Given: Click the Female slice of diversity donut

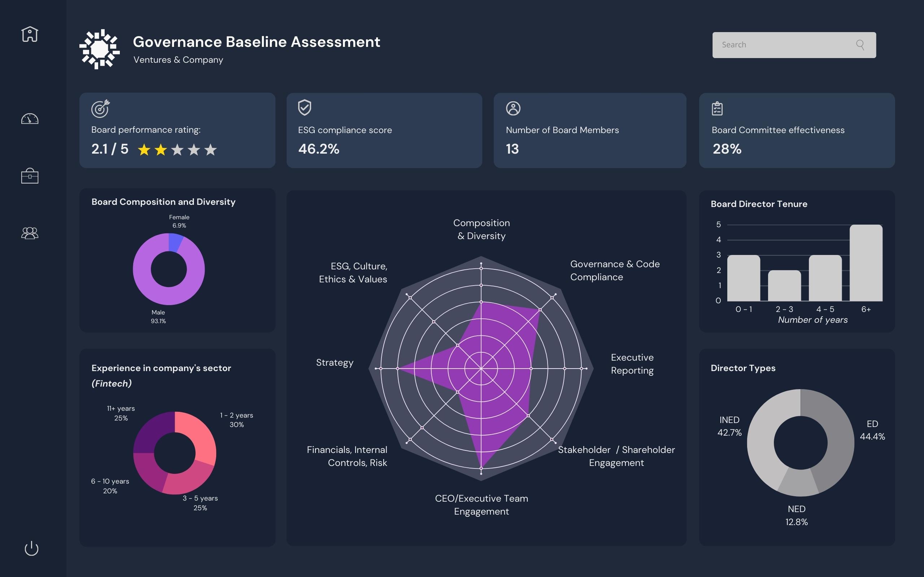Looking at the screenshot, I should [x=175, y=243].
